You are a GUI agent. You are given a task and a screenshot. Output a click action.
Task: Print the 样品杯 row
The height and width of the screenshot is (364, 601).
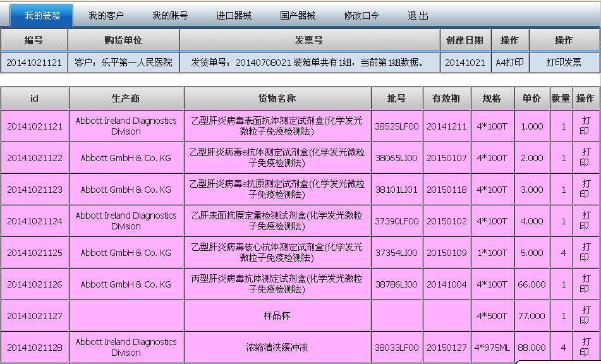585,316
